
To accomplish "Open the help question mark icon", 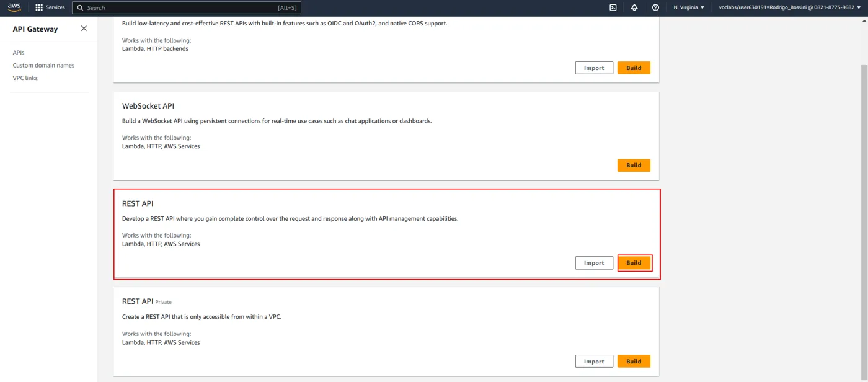I will click(655, 7).
